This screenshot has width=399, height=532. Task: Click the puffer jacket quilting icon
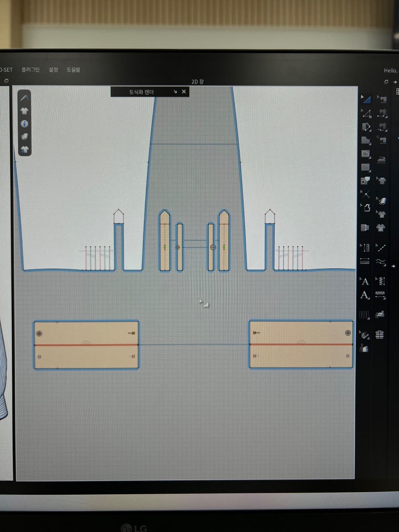point(380,335)
